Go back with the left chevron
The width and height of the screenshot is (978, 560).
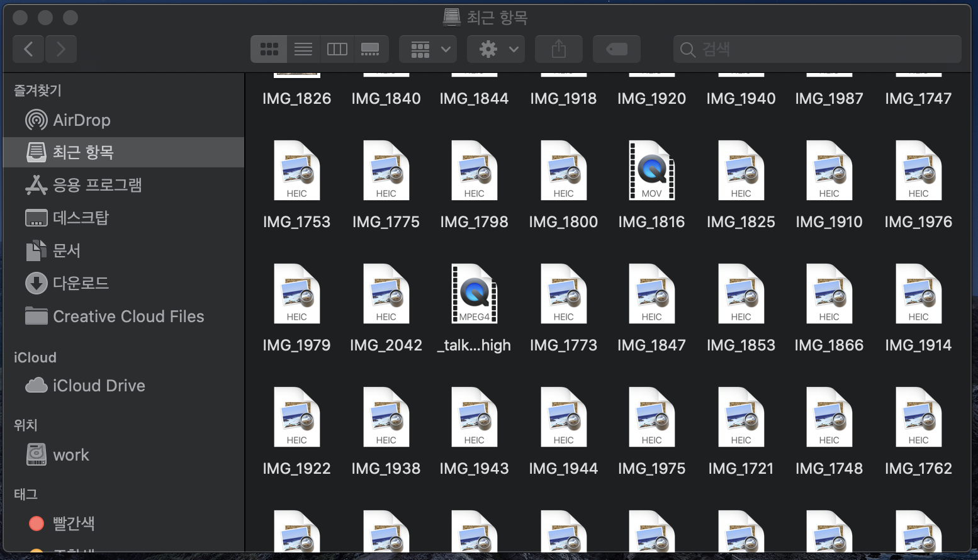coord(28,49)
